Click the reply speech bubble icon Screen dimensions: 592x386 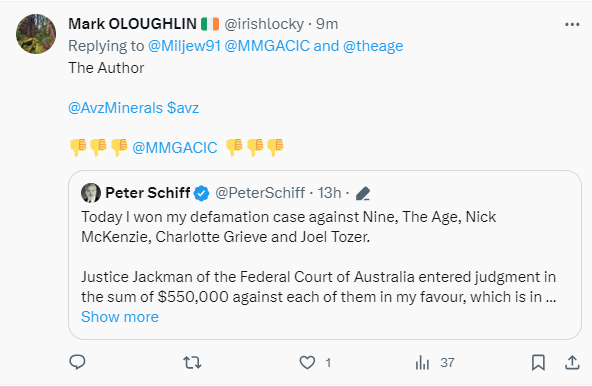pyautogui.click(x=77, y=362)
